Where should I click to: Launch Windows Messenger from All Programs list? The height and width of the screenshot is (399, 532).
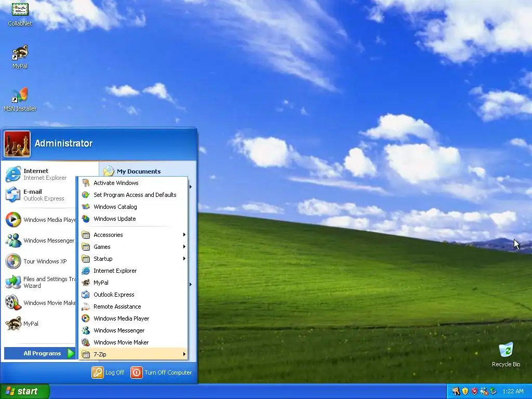click(134, 330)
